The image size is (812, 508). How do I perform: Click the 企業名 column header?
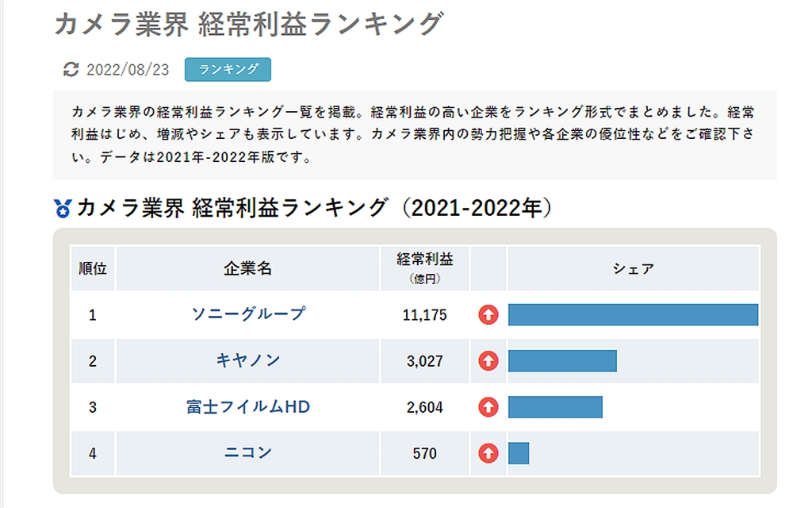(x=248, y=268)
